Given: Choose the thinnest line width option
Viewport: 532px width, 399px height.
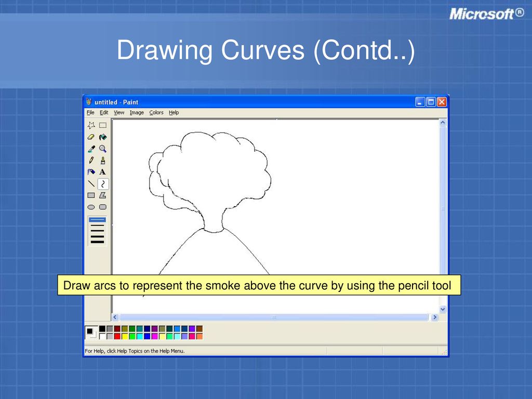Looking at the screenshot, I should point(97,220).
